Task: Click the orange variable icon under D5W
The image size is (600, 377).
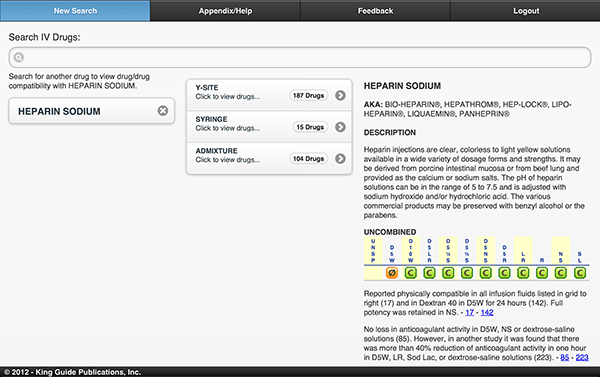Action: 391,273
